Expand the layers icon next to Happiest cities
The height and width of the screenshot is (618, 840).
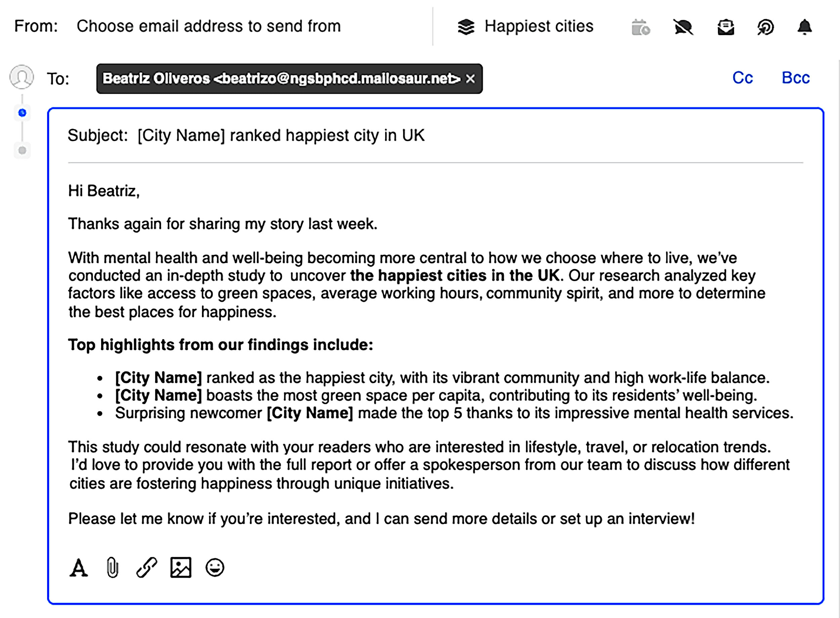pyautogui.click(x=466, y=26)
